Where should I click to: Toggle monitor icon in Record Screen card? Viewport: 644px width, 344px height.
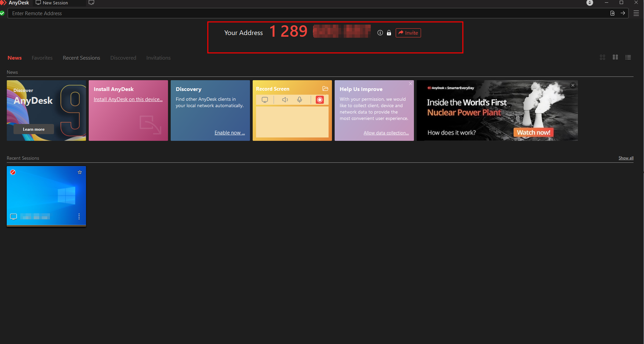[265, 100]
